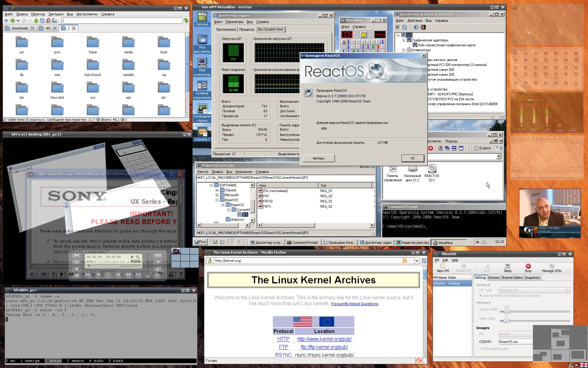The width and height of the screenshot is (588, 368).
Task: Open the Избранное menu in registry editor
Action: click(x=244, y=172)
